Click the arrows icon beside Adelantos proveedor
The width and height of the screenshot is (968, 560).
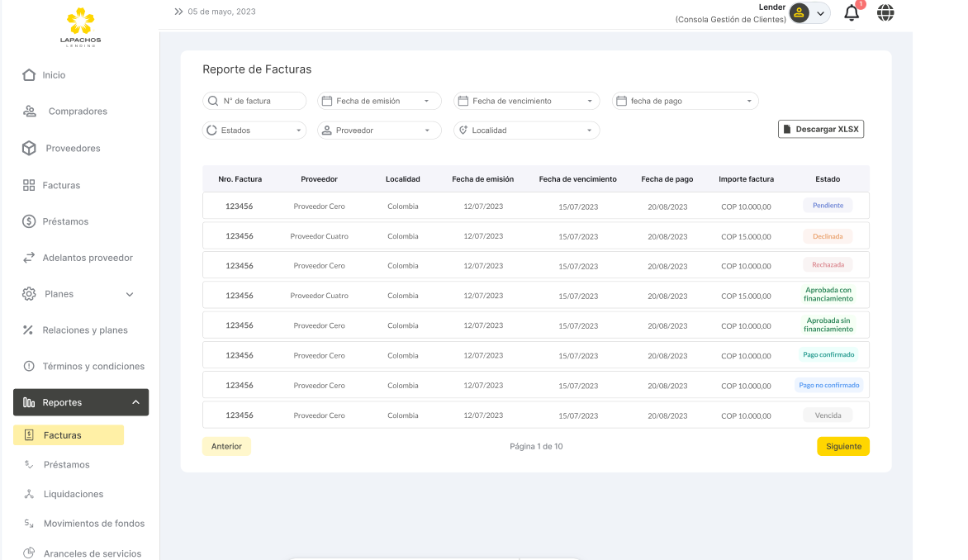point(29,258)
